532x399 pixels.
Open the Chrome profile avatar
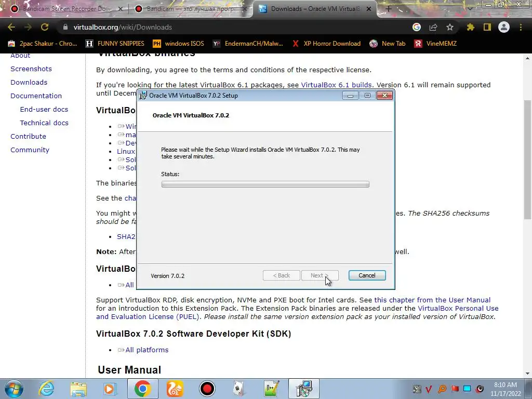tap(504, 27)
